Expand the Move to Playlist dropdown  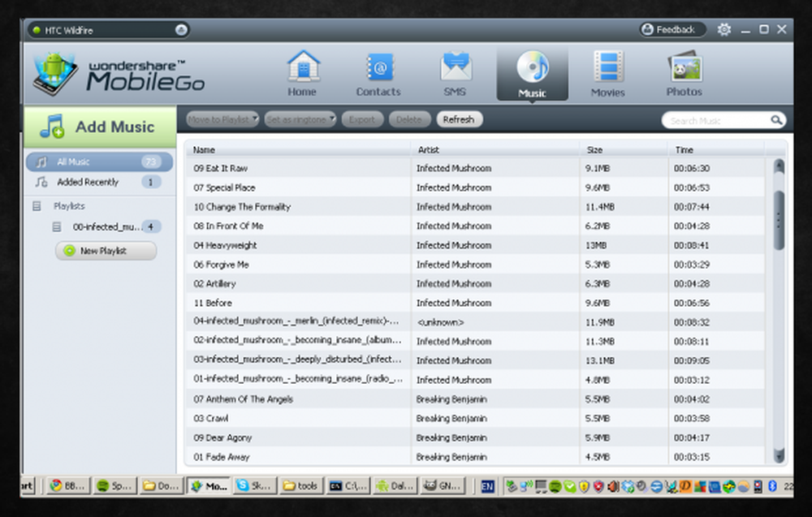click(x=222, y=119)
